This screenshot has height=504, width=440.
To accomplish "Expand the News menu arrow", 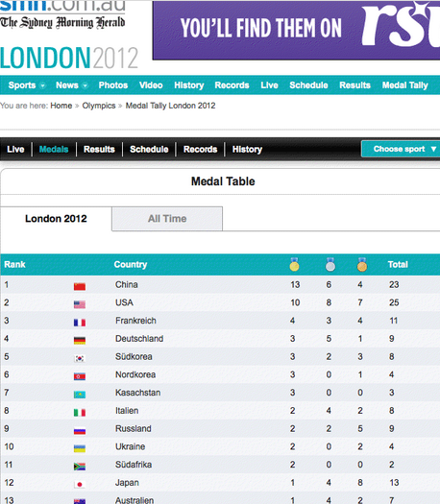I will [x=86, y=85].
